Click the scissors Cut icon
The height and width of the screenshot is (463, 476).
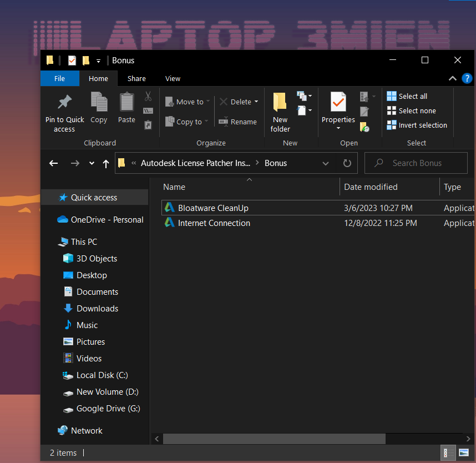pyautogui.click(x=148, y=96)
